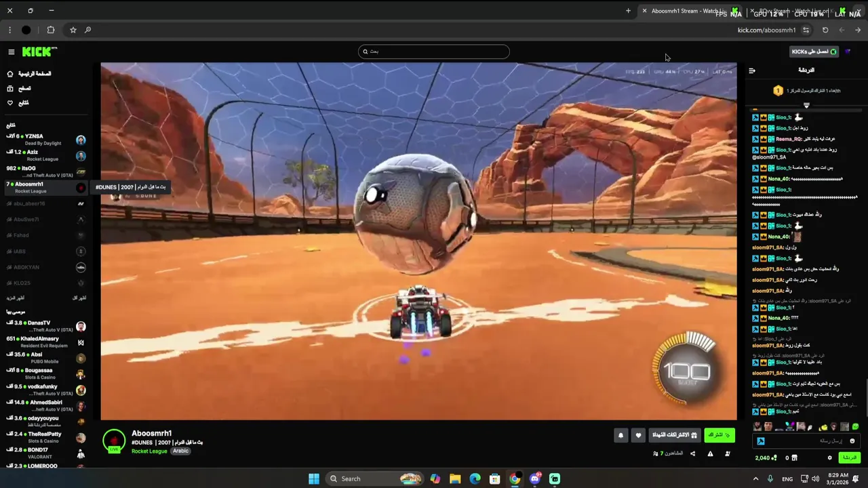Open AhmedSabiri recommended channel
This screenshot has width=868, height=488.
coord(45,406)
